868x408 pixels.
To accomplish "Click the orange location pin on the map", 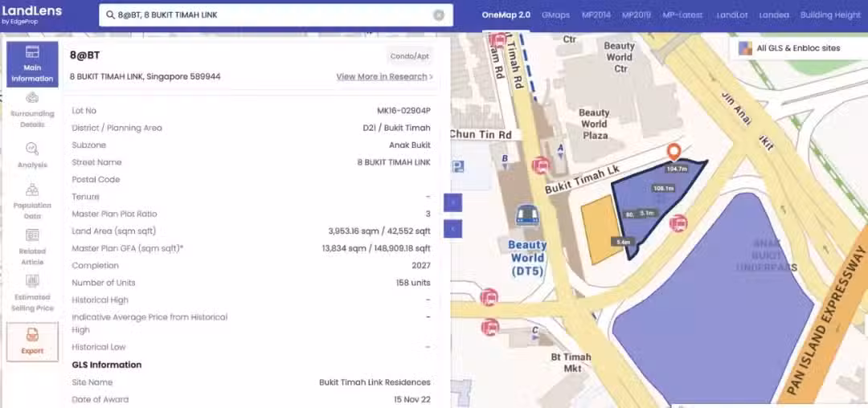I will pyautogui.click(x=674, y=152).
